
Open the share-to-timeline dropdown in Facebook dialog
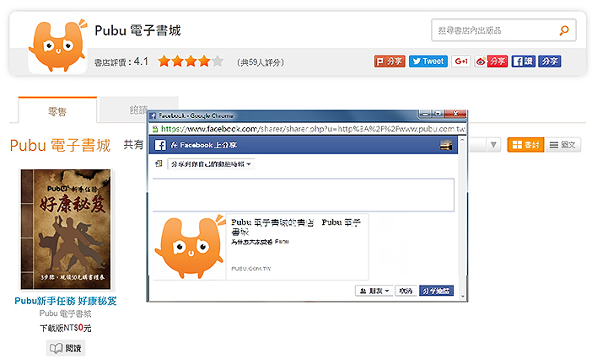click(x=211, y=164)
